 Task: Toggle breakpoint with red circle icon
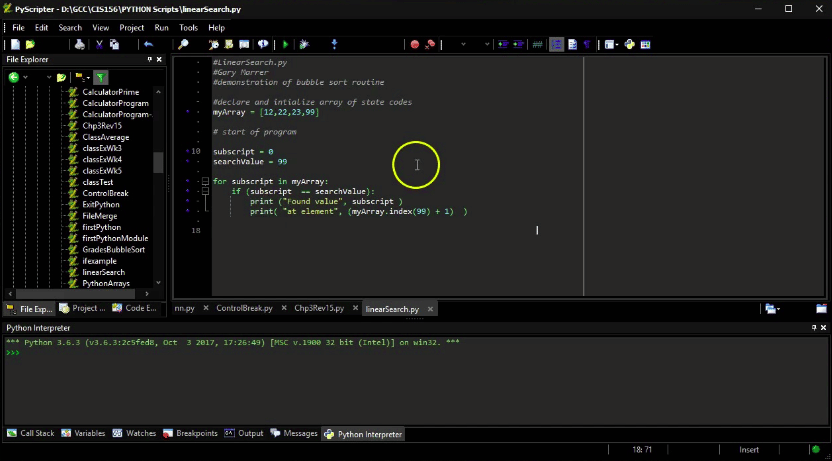pyautogui.click(x=415, y=45)
